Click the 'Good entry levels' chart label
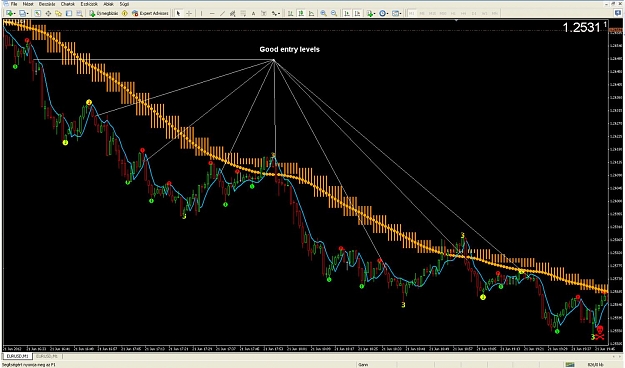 coord(289,49)
